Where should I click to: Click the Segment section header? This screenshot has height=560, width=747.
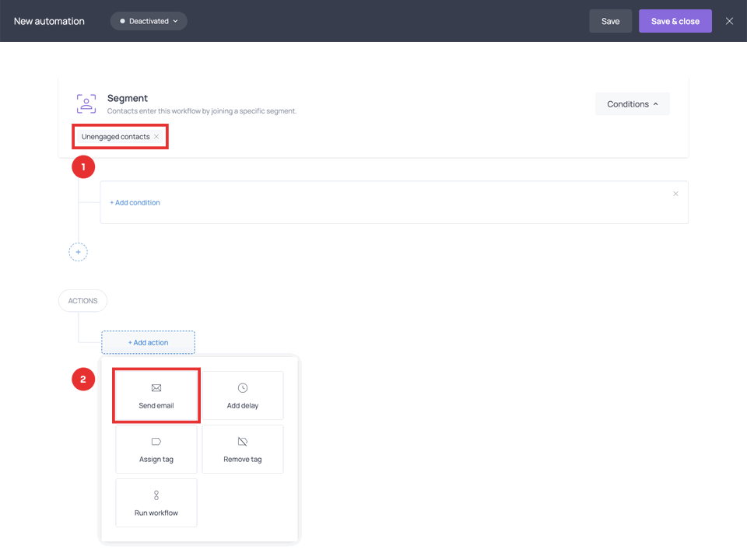127,98
